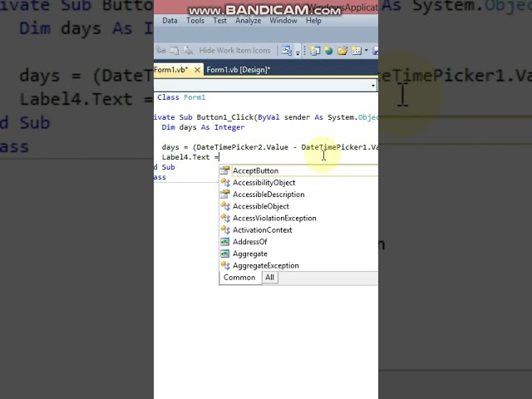This screenshot has width=532, height=399.
Task: Open the toolbar options overflow arrow
Action: 298,52
